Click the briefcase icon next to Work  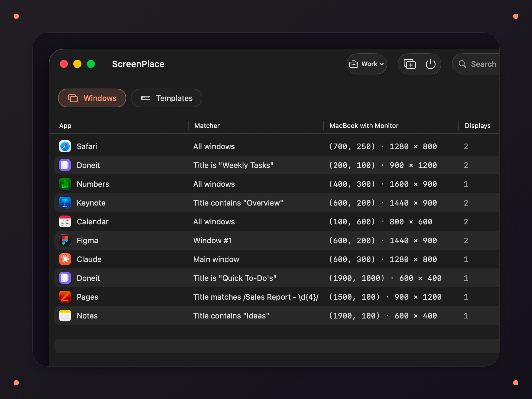tap(354, 64)
